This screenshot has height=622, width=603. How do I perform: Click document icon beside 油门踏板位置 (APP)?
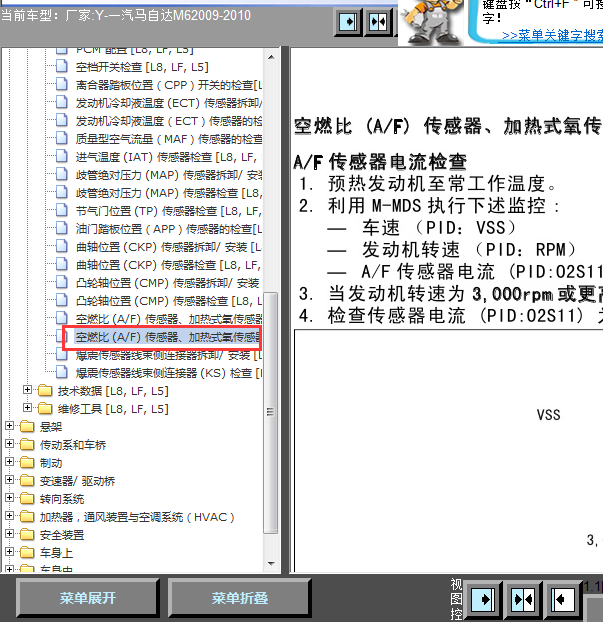pyautogui.click(x=61, y=228)
